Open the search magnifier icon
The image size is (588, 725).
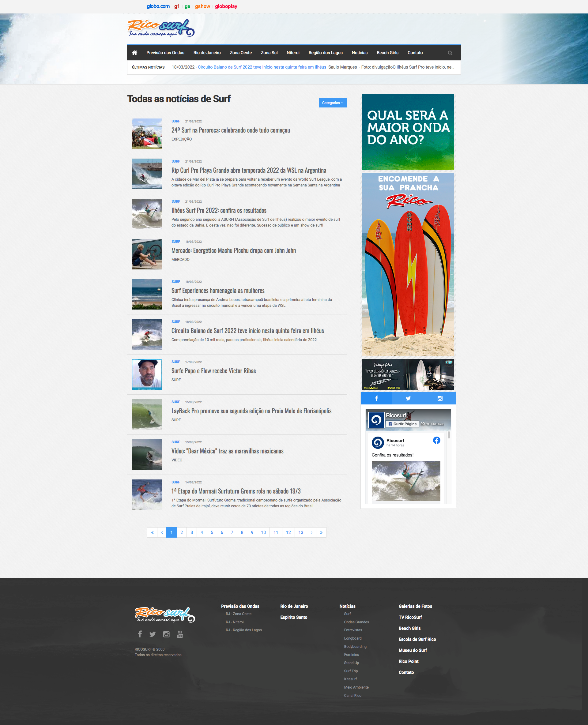(450, 53)
